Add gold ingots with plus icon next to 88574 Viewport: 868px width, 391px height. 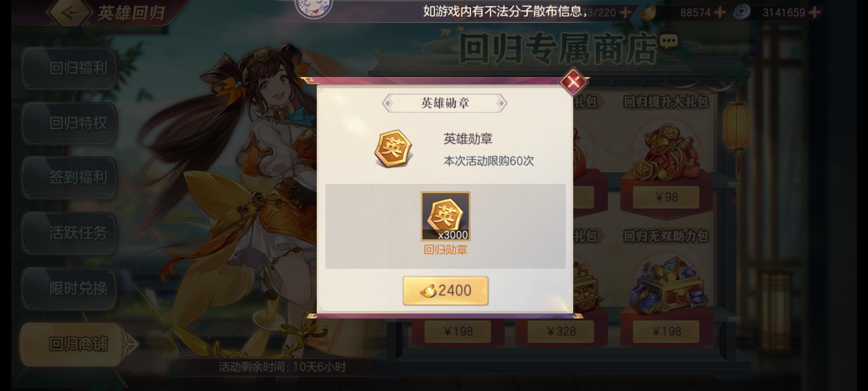720,13
